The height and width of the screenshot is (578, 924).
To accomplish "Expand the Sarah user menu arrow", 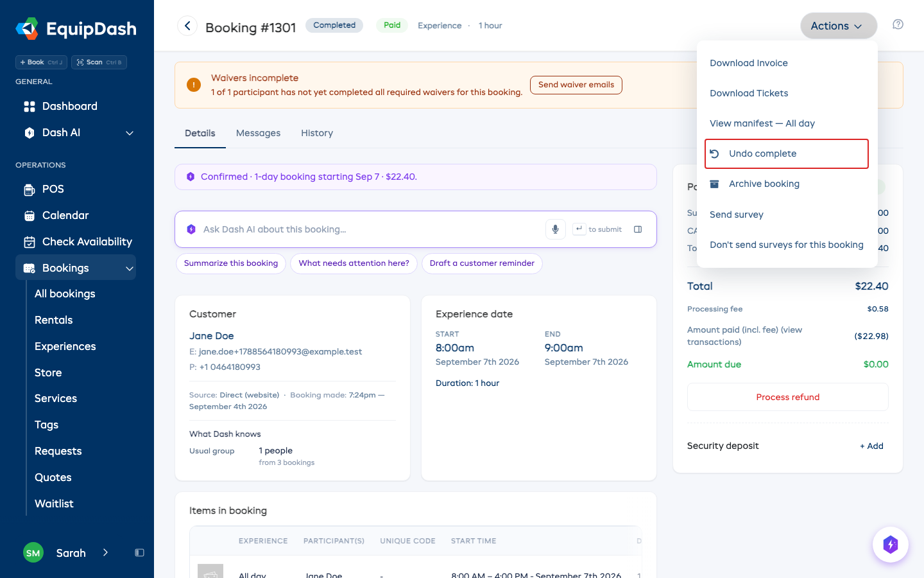I will click(x=105, y=553).
